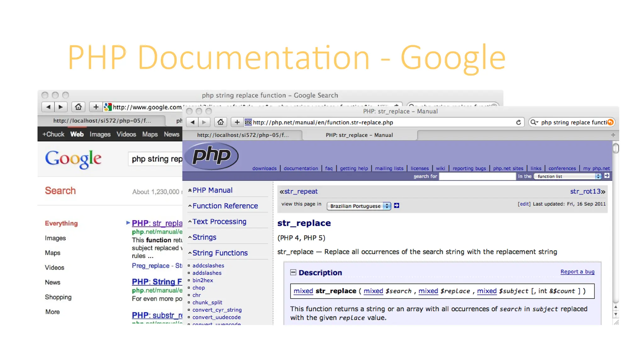
Task: Open PHP: str_replace Google result
Action: tap(157, 223)
